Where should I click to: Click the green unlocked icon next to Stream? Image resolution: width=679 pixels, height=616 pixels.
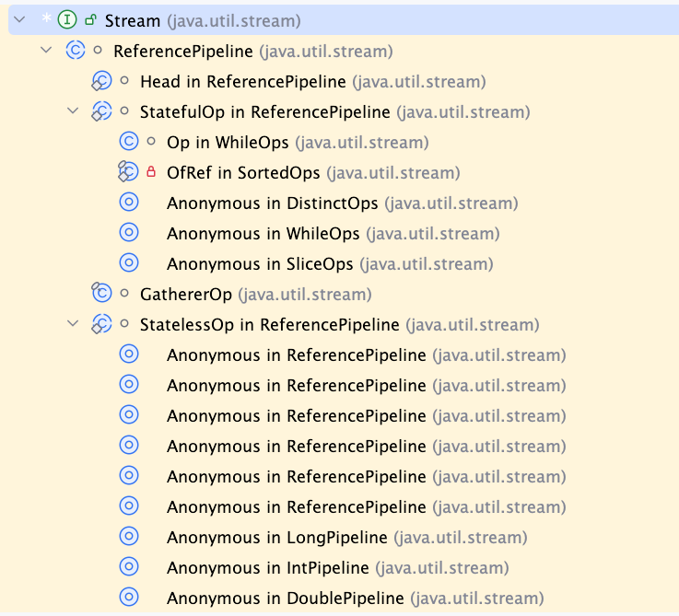coord(90,20)
